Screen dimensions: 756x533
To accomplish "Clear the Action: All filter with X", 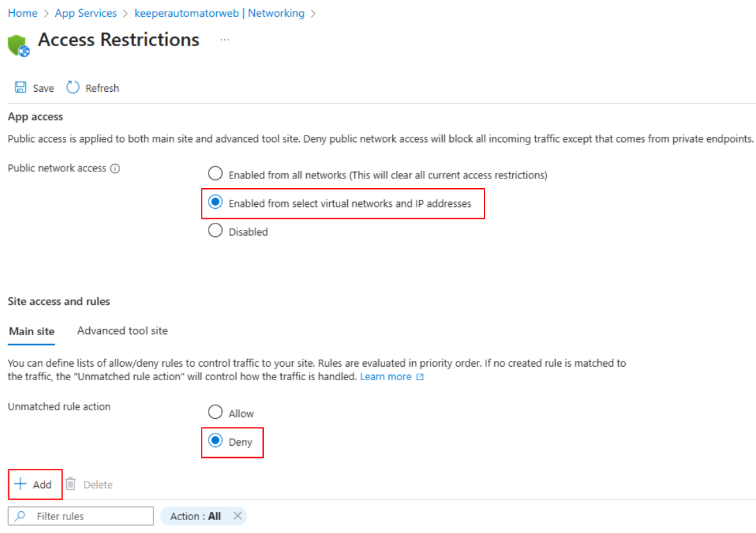I will tap(237, 516).
